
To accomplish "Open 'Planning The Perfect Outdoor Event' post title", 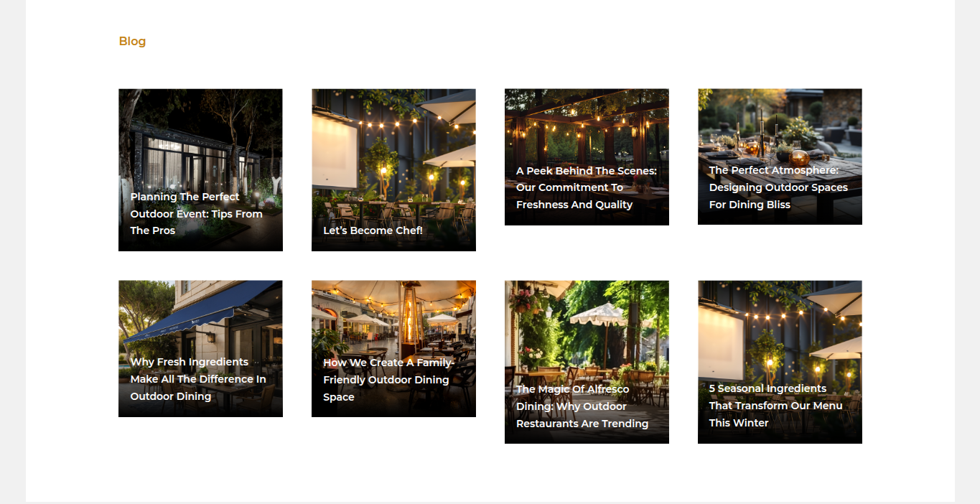I will tap(196, 213).
